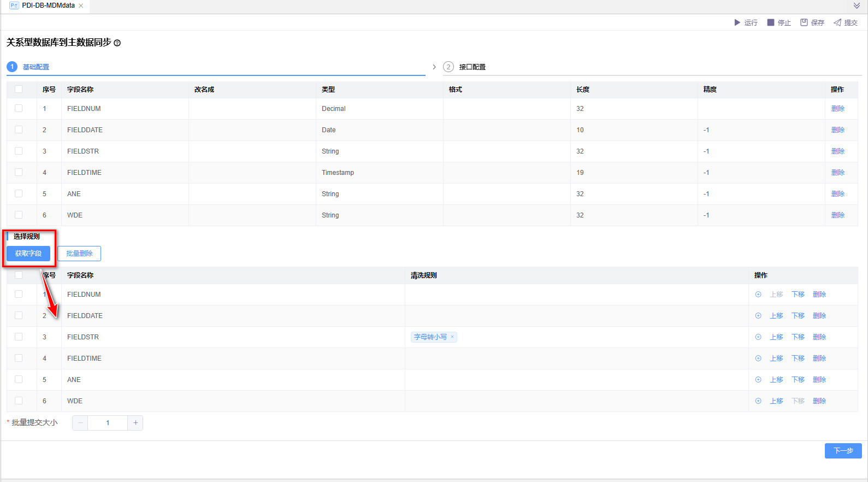Click the plus circle icon in FIELDSTR rule row
This screenshot has width=868, height=482.
tap(758, 337)
